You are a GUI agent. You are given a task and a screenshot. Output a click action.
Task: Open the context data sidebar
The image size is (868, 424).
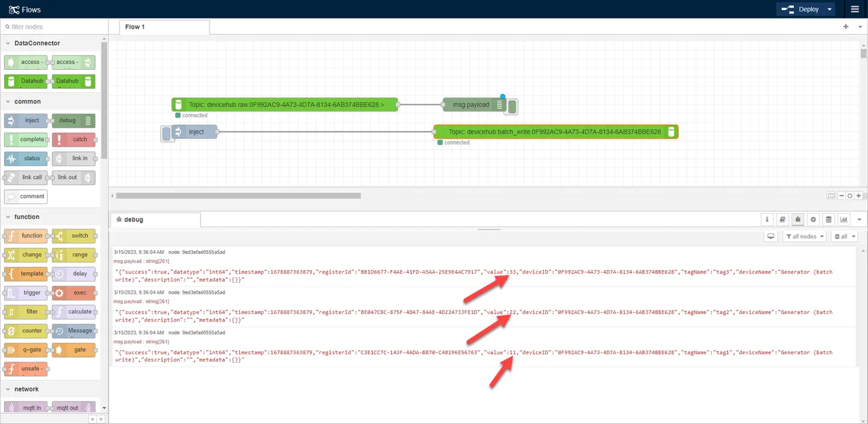point(829,219)
